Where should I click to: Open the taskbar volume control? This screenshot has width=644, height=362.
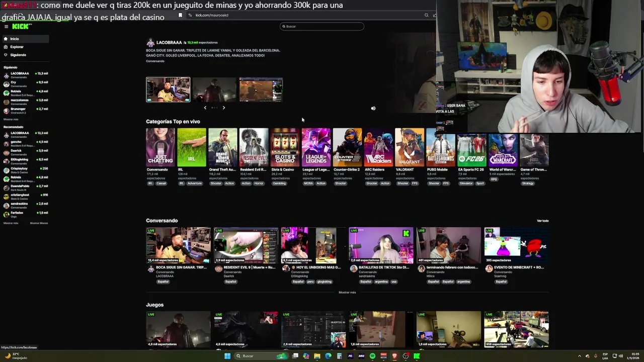click(621, 356)
